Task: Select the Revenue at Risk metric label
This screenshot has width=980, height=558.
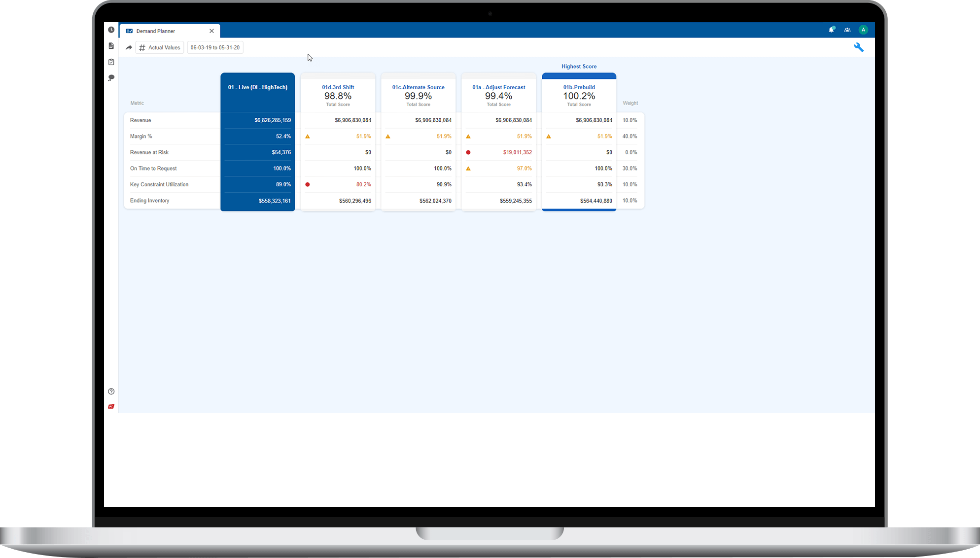Action: (149, 152)
